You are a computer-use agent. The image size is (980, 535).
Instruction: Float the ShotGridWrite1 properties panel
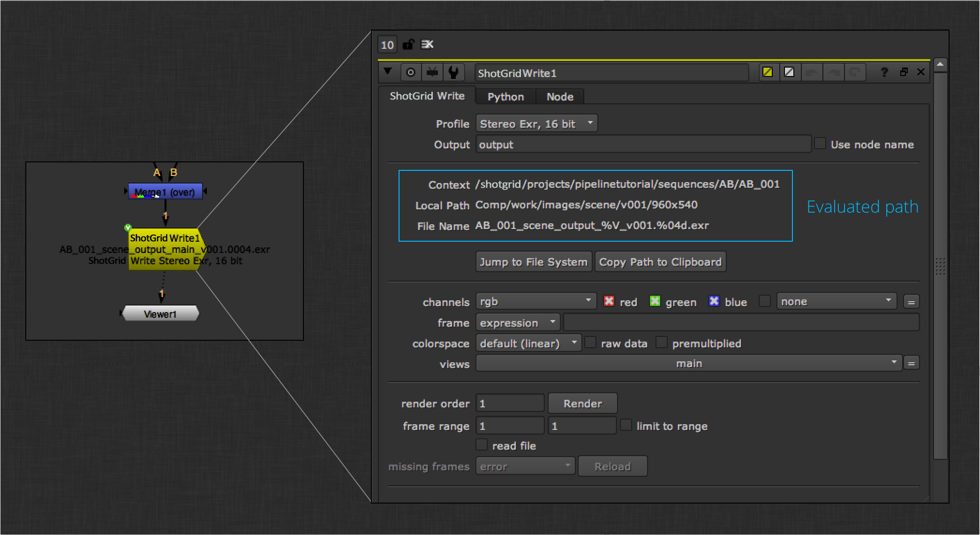coord(904,72)
